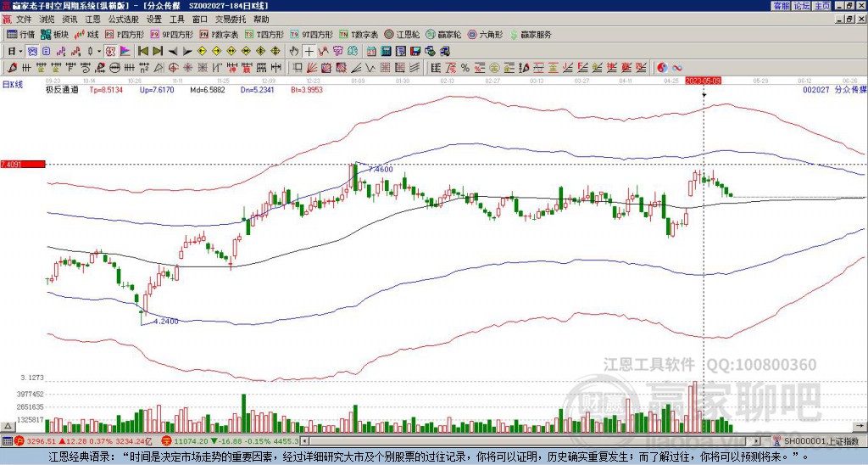
Task: Click the black left arrow icon
Action: pyautogui.click(x=173, y=51)
